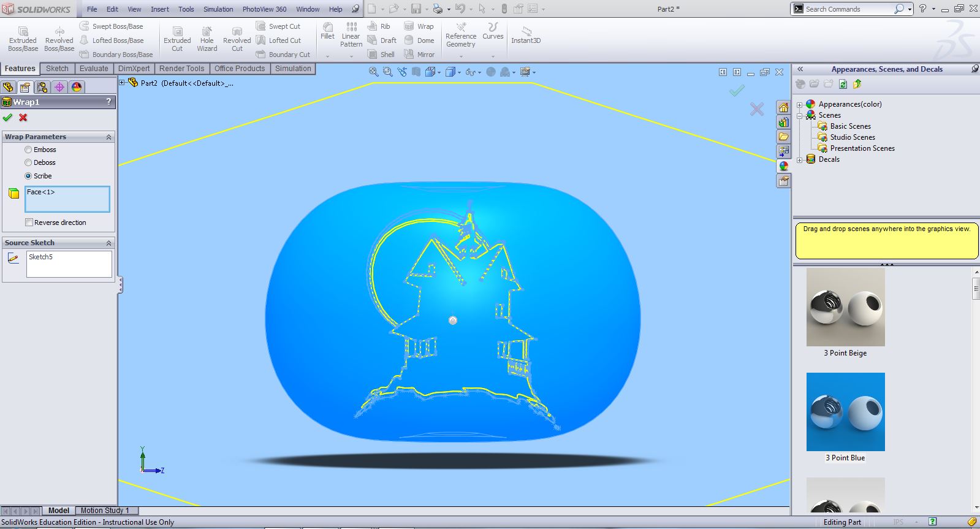Click the graphics-area confirm checkmark
The image size is (980, 529).
737,91
